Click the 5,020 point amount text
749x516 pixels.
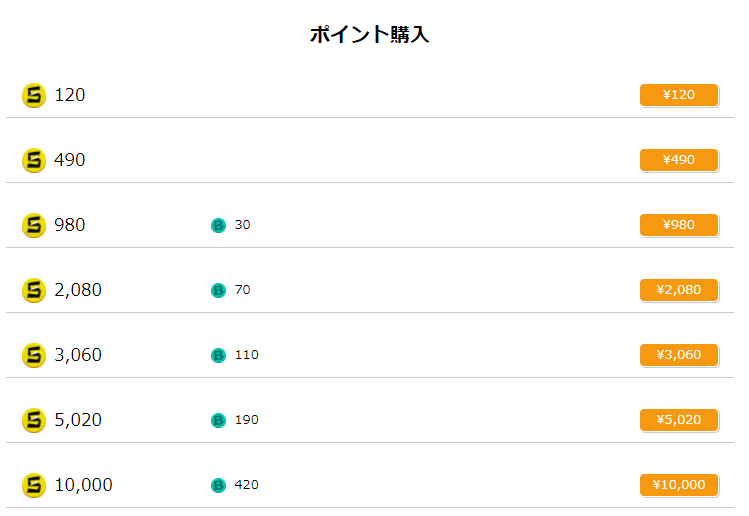(78, 420)
